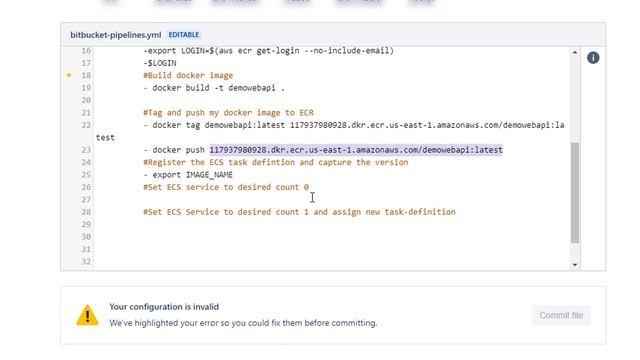Click the 'docker build -t demowebapi .' line
Screen dimensions: 640x360
tap(214, 88)
